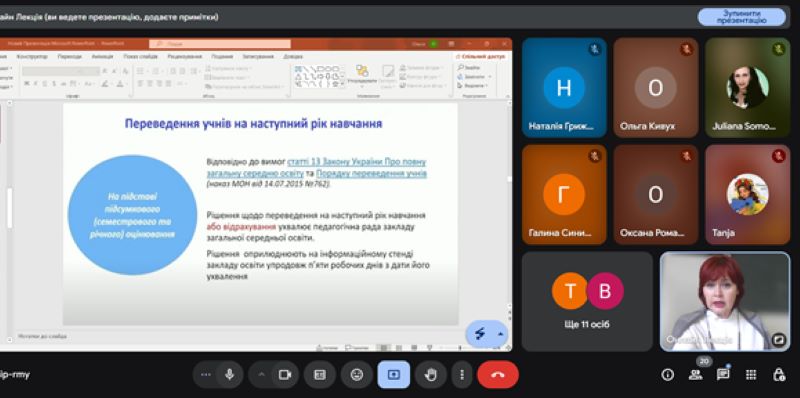800x398 pixels.
Task: Open the Ще 11 осіб tile
Action: click(587, 301)
